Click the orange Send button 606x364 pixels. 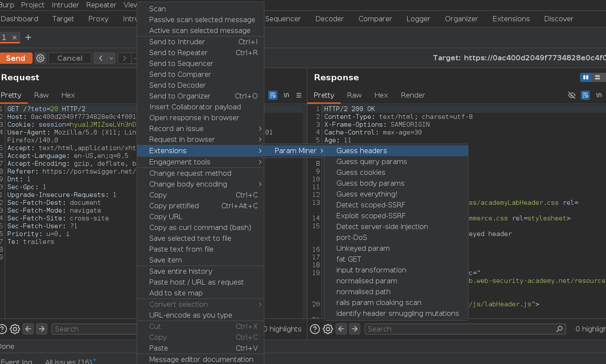pyautogui.click(x=16, y=58)
